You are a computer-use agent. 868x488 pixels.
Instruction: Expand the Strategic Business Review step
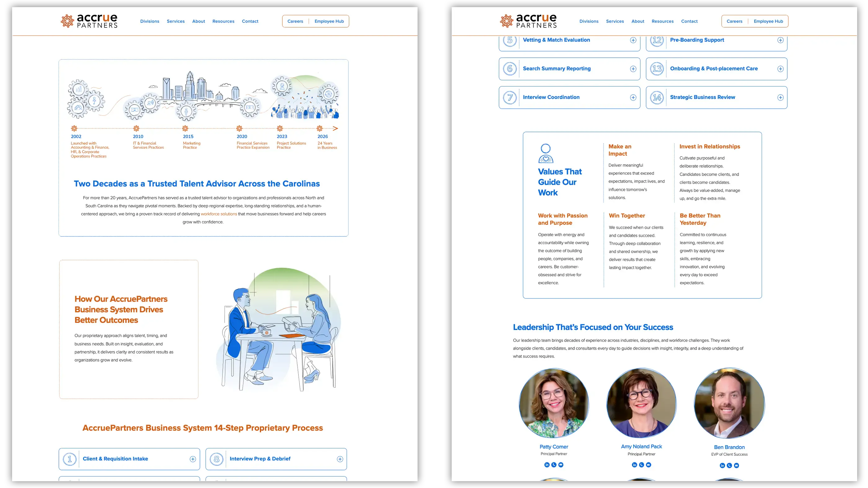[x=780, y=98]
